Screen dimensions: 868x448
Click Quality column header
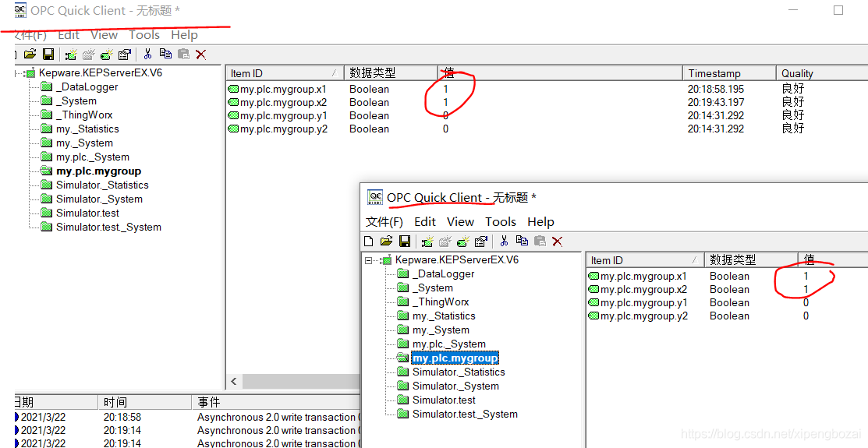(x=822, y=73)
